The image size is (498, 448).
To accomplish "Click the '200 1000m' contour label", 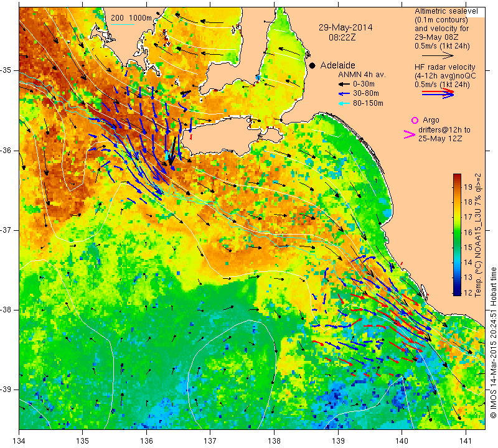I will coord(131,18).
